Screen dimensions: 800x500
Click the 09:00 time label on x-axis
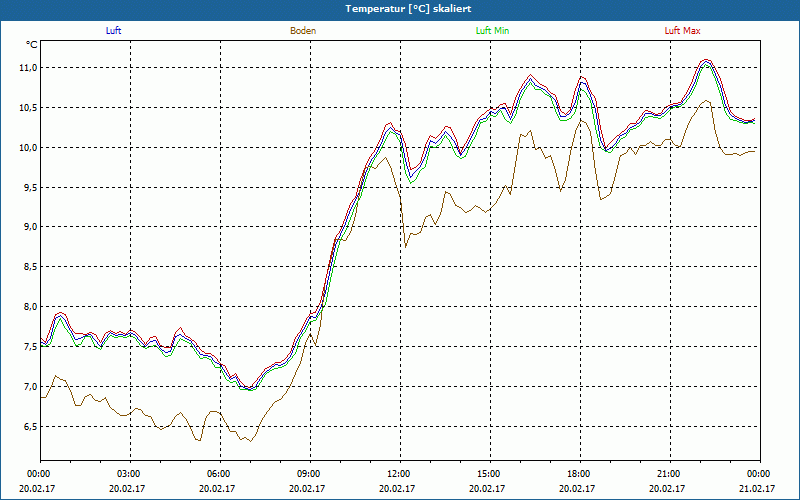[x=310, y=474]
